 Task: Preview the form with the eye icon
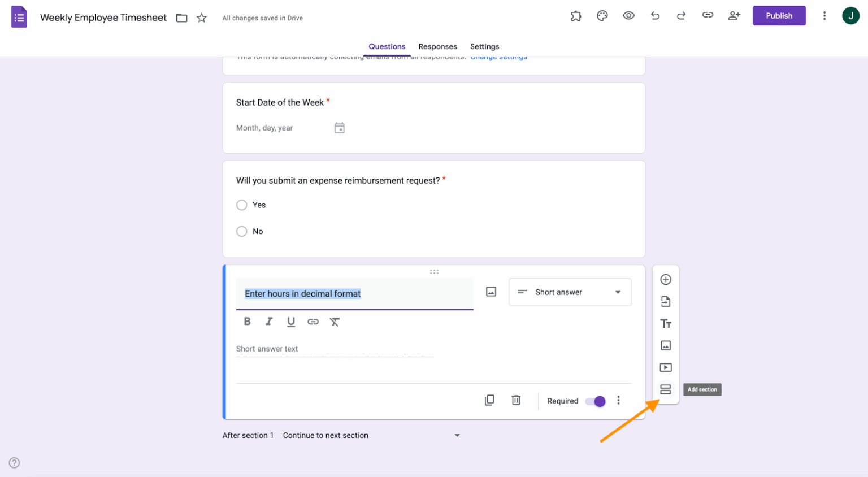pyautogui.click(x=628, y=15)
